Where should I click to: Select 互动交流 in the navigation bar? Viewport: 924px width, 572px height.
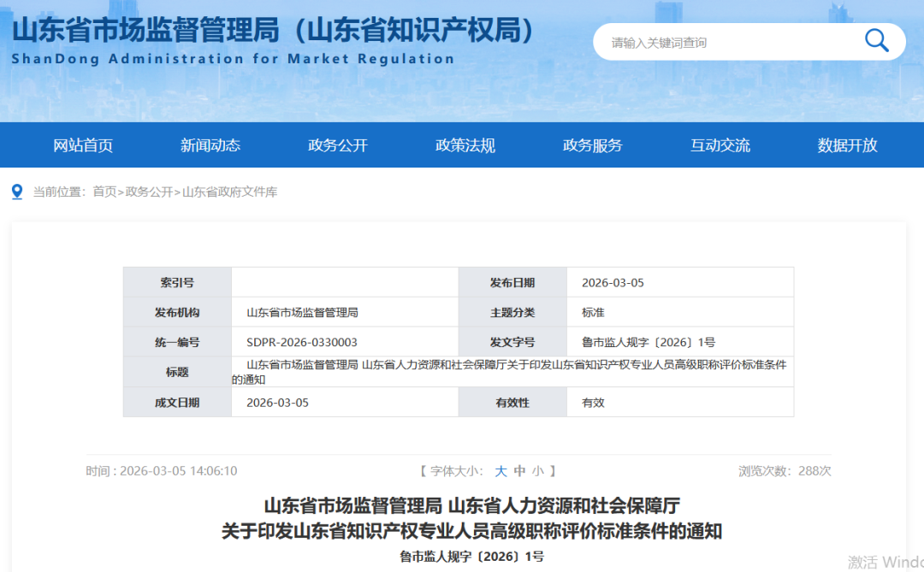[720, 145]
